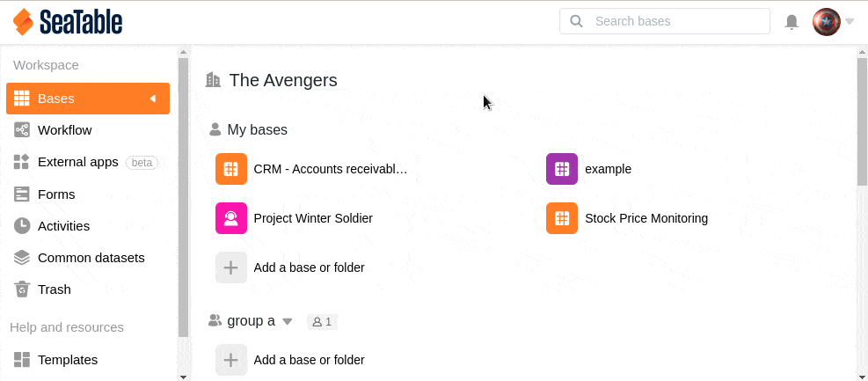
Task: Collapse the Bases sidebar arrow
Action: [153, 99]
